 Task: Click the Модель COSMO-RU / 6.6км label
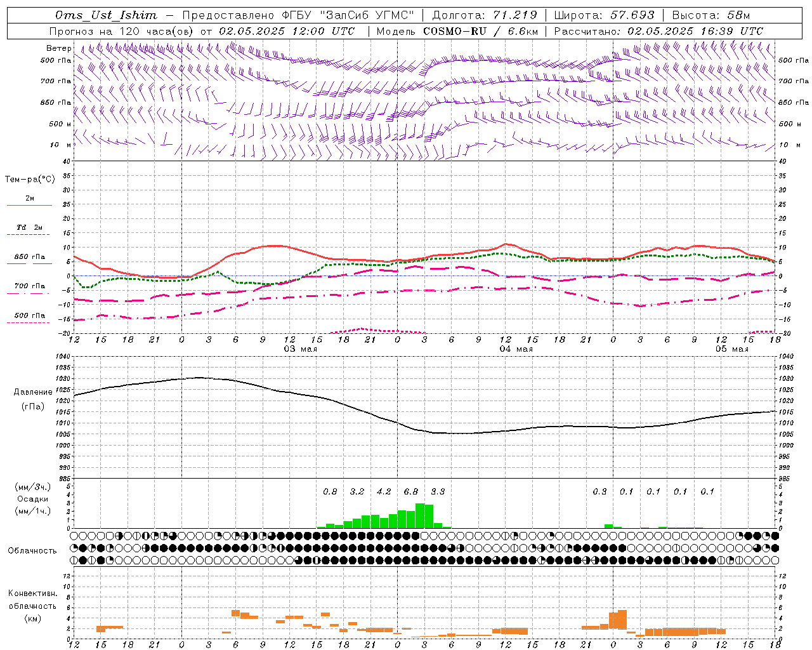(457, 31)
